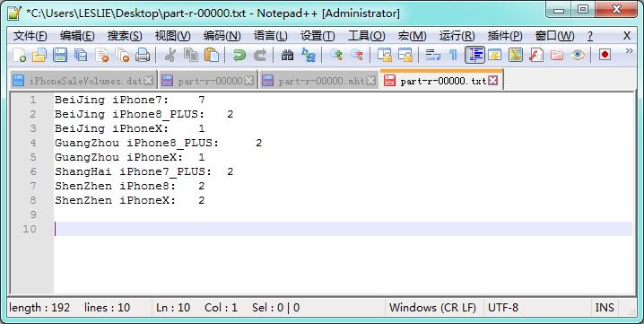The height and width of the screenshot is (324, 644).
Task: Click the Zoom Out magnifier icon
Action: pyautogui.click(x=356, y=55)
